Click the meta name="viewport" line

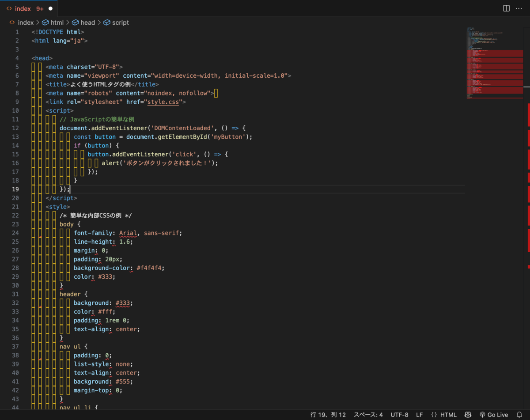pyautogui.click(x=168, y=76)
